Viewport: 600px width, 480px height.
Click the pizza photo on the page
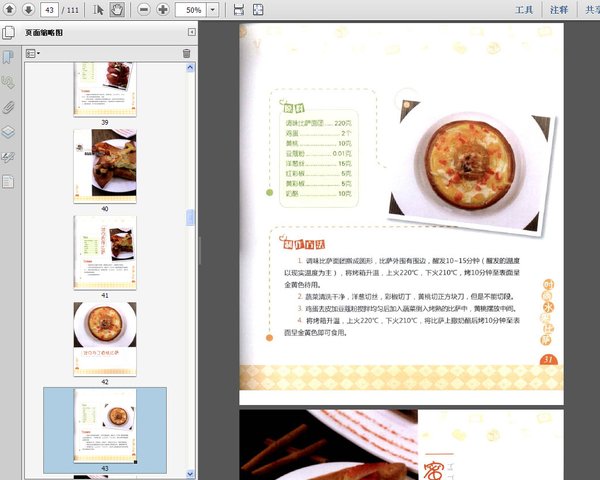tap(471, 167)
